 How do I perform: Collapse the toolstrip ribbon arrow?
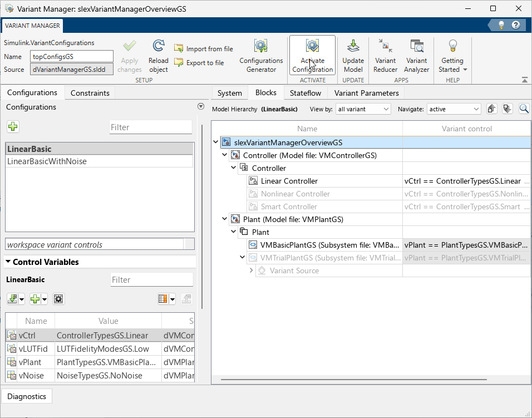point(525,80)
